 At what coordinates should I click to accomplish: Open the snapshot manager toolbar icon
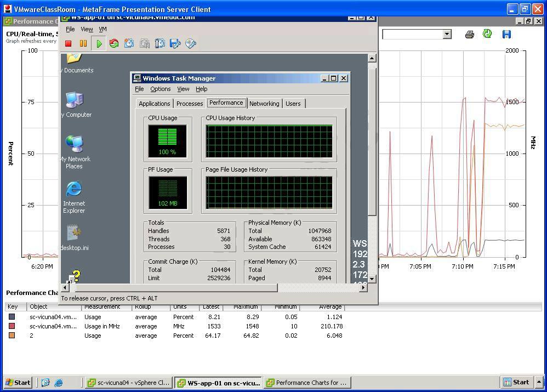point(160,44)
